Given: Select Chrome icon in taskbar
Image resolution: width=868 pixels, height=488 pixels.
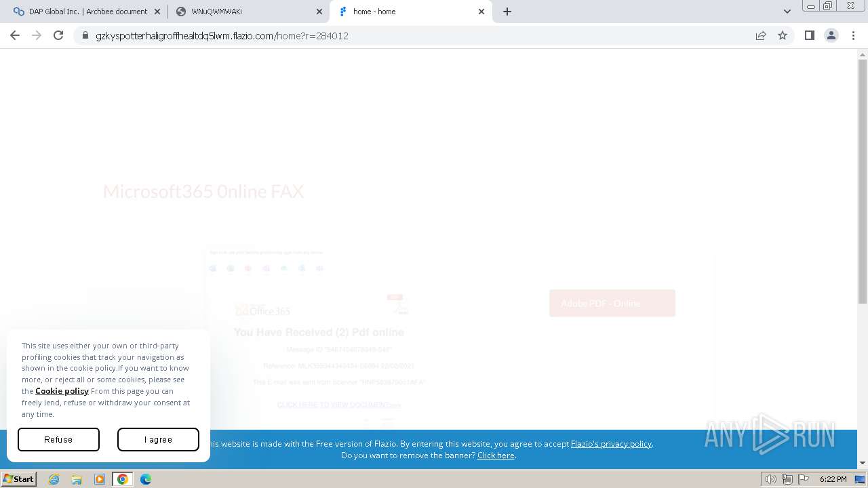Looking at the screenshot, I should click(122, 479).
